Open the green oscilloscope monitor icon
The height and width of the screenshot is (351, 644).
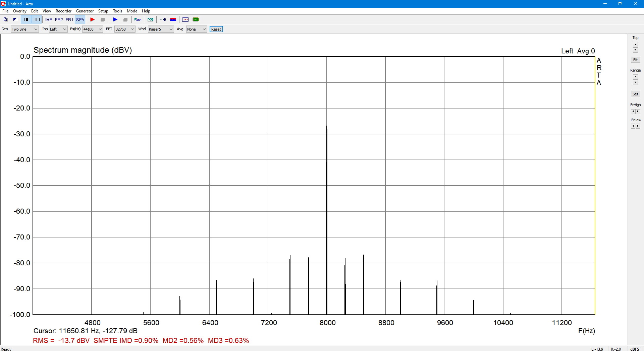pos(196,19)
